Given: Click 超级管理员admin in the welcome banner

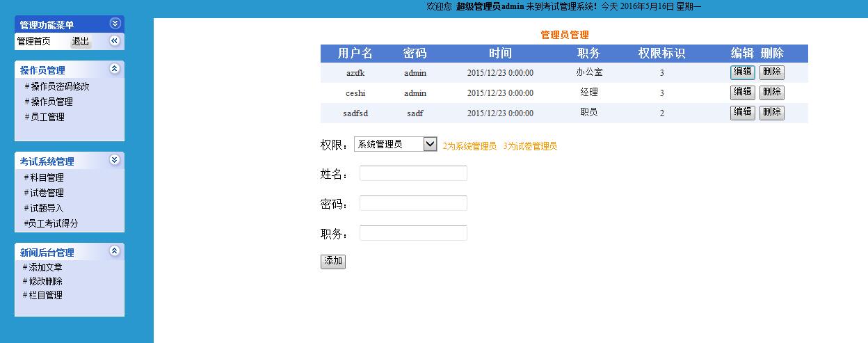Looking at the screenshot, I should (490, 6).
